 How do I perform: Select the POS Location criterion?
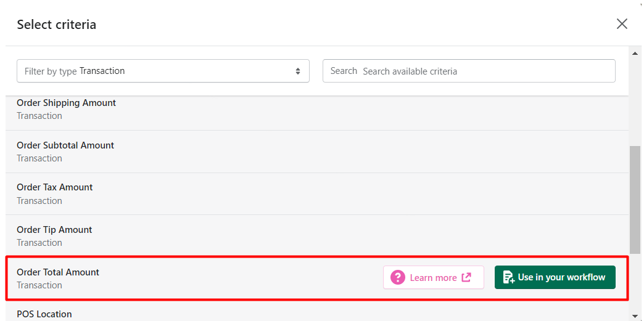point(316,311)
